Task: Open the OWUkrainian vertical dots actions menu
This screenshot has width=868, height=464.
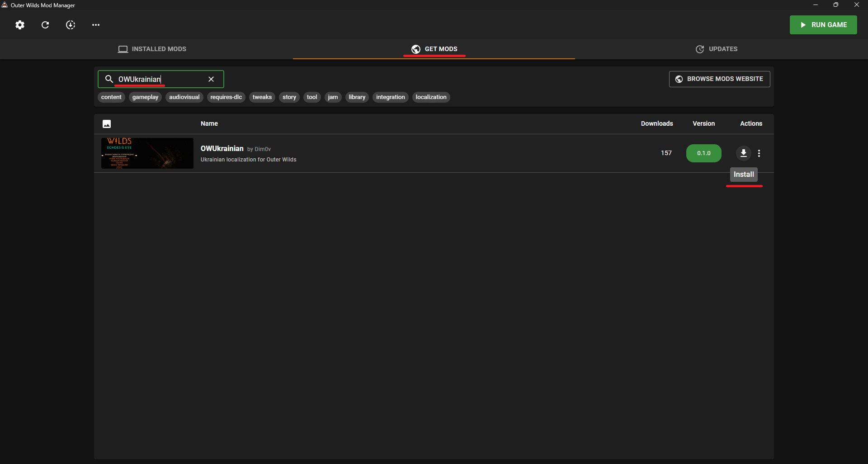Action: (x=759, y=153)
